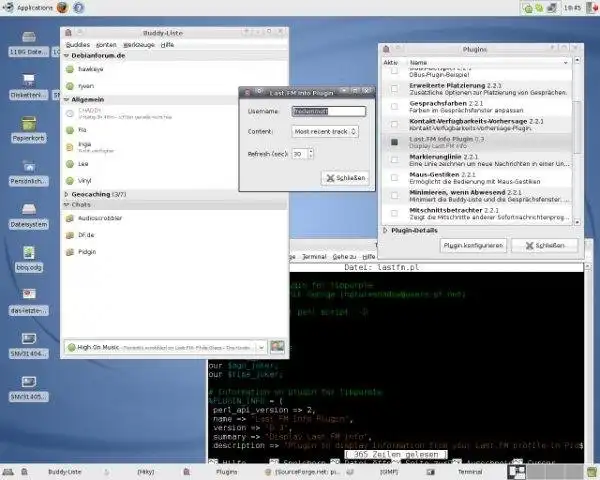This screenshot has height=480, width=600.
Task: Click the Audioscrobbler chat icon
Action: [x=70, y=218]
